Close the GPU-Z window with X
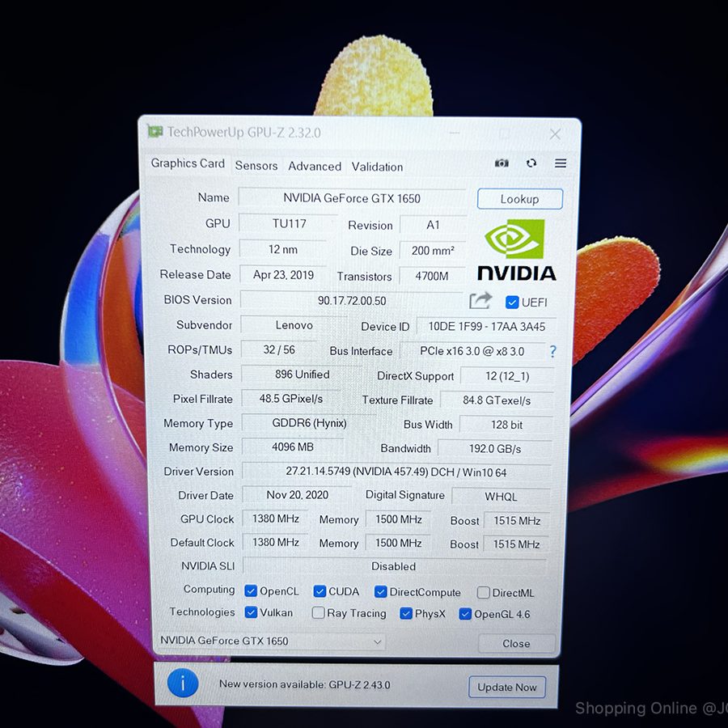 pyautogui.click(x=555, y=134)
